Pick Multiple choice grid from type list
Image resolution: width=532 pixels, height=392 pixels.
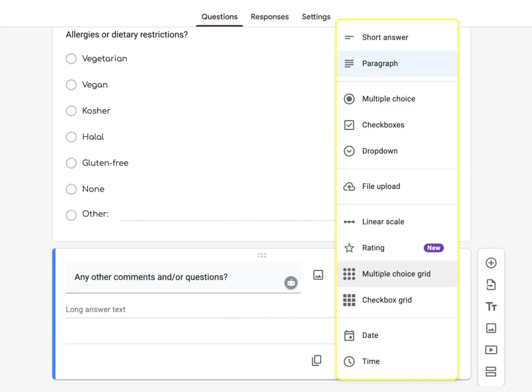(396, 274)
